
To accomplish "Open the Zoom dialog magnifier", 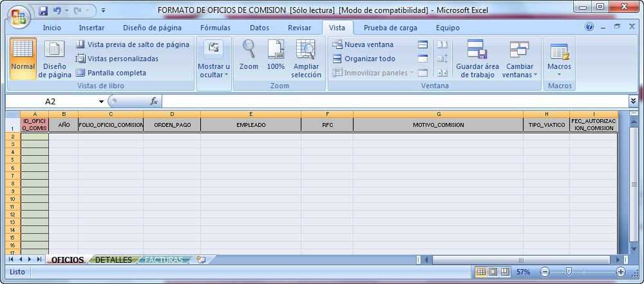I will tap(249, 55).
